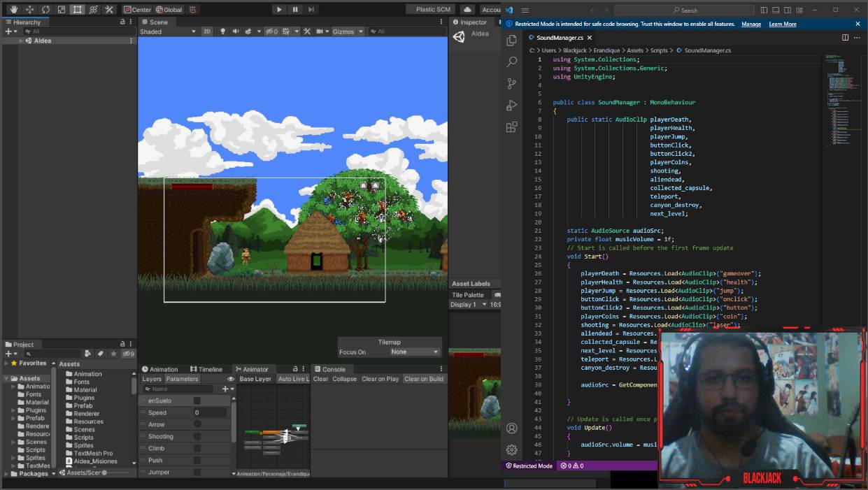Toggle scene grid visibility icon
The width and height of the screenshot is (868, 490).
coord(287,31)
